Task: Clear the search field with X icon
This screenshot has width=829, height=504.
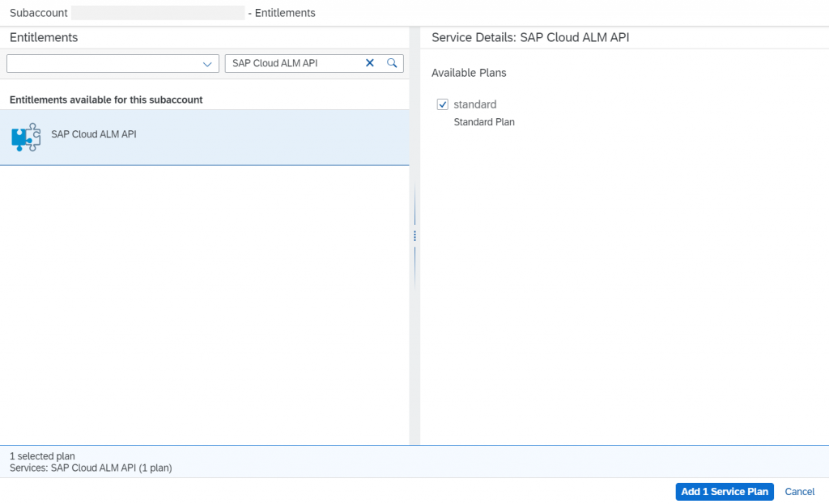Action: coord(369,63)
